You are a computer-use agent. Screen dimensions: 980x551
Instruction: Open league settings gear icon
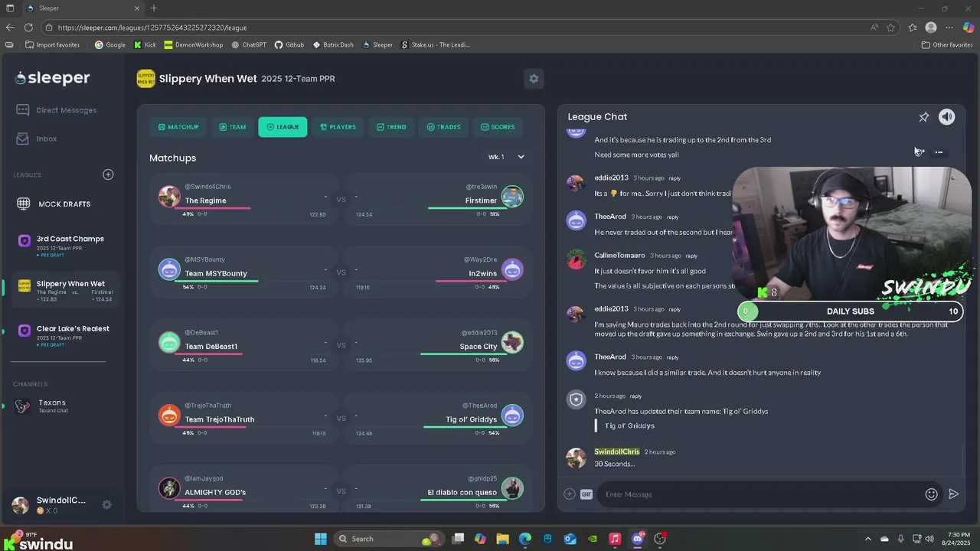534,78
